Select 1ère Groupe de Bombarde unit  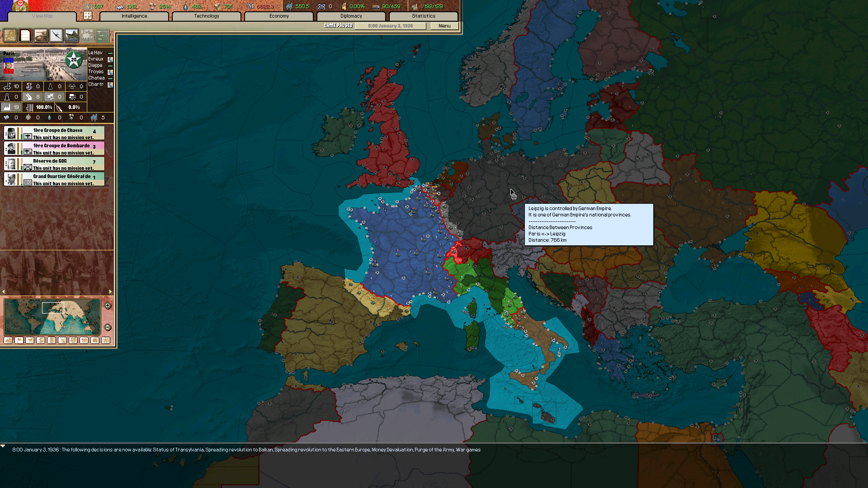point(54,149)
